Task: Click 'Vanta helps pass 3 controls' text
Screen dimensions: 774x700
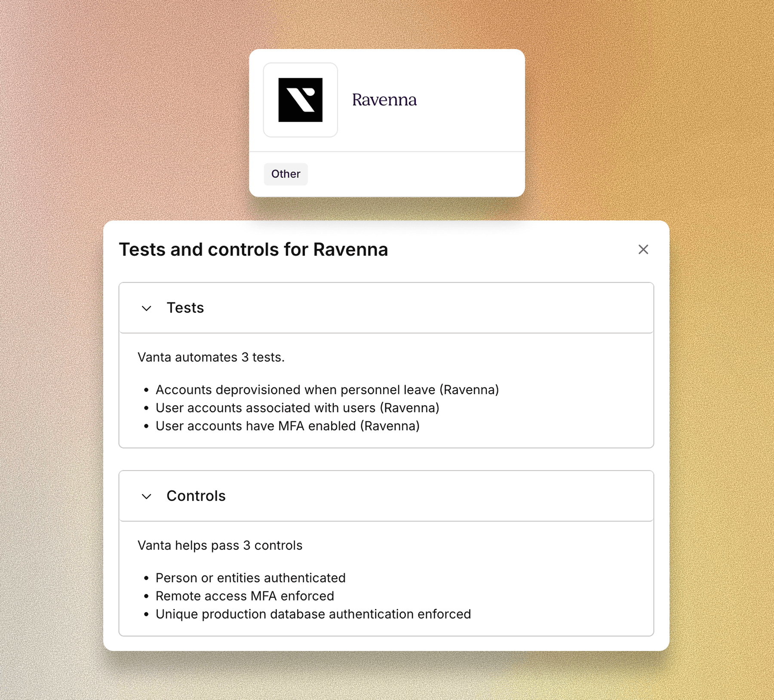Action: click(220, 545)
